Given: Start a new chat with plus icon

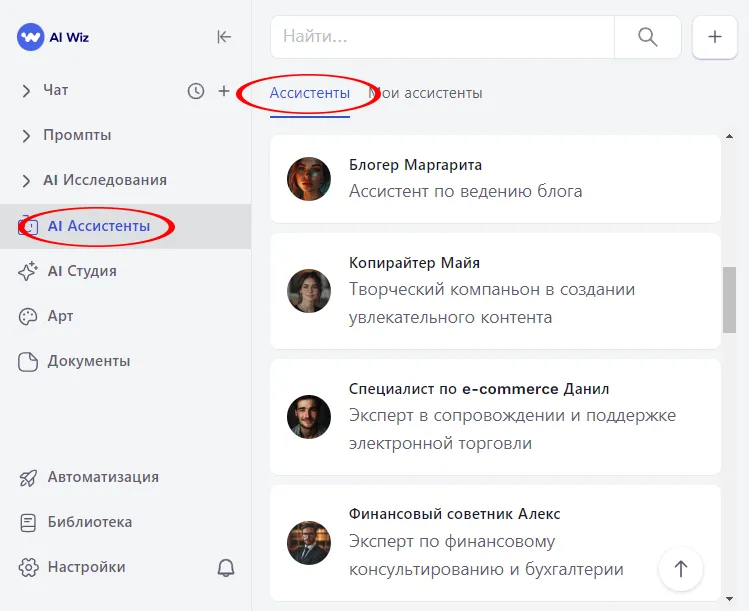Looking at the screenshot, I should coord(224,91).
